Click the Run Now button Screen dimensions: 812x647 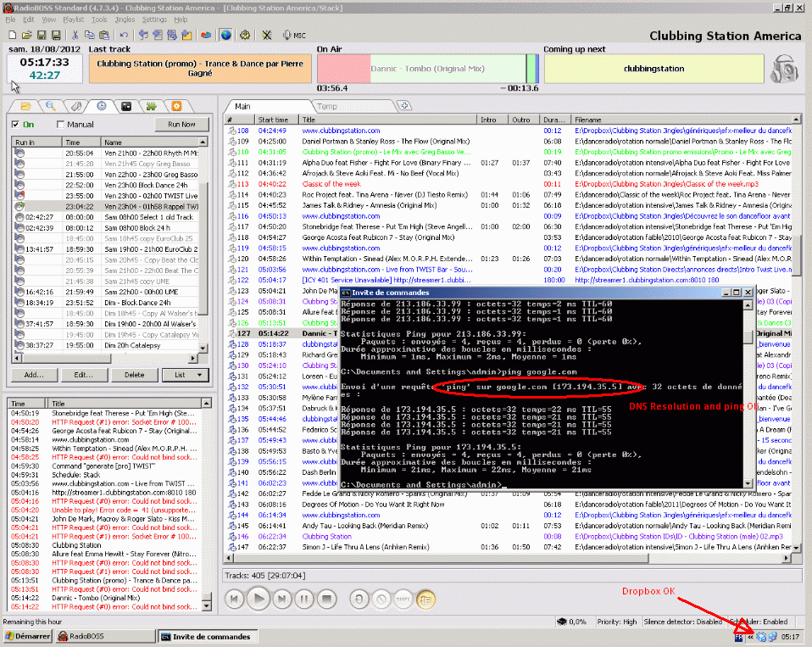[x=181, y=125]
